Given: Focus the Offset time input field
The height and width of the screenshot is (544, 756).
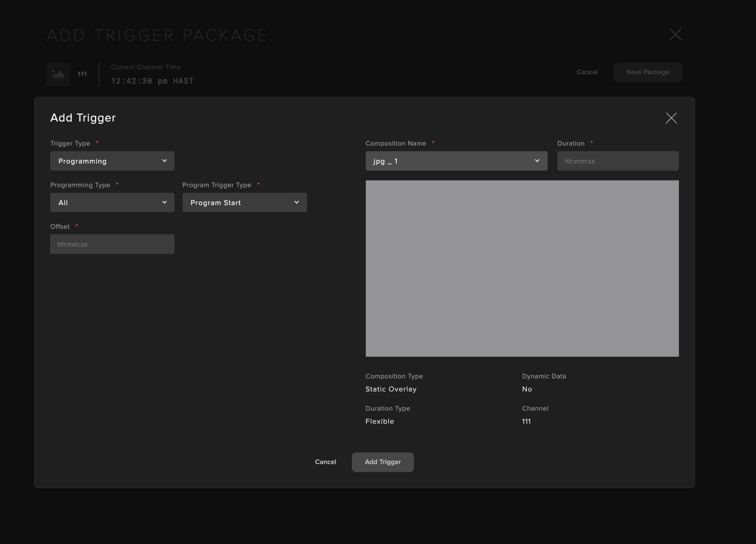Looking at the screenshot, I should pos(112,244).
